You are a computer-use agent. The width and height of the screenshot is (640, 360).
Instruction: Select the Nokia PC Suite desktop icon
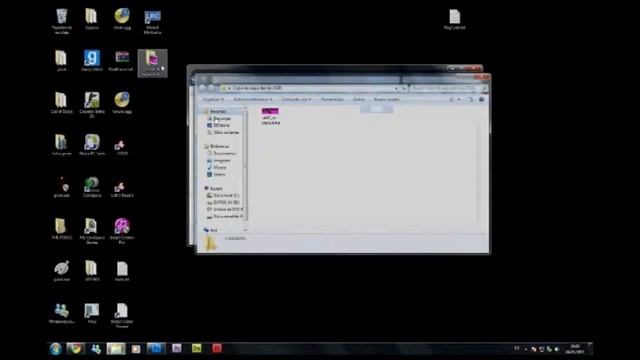coord(92,145)
